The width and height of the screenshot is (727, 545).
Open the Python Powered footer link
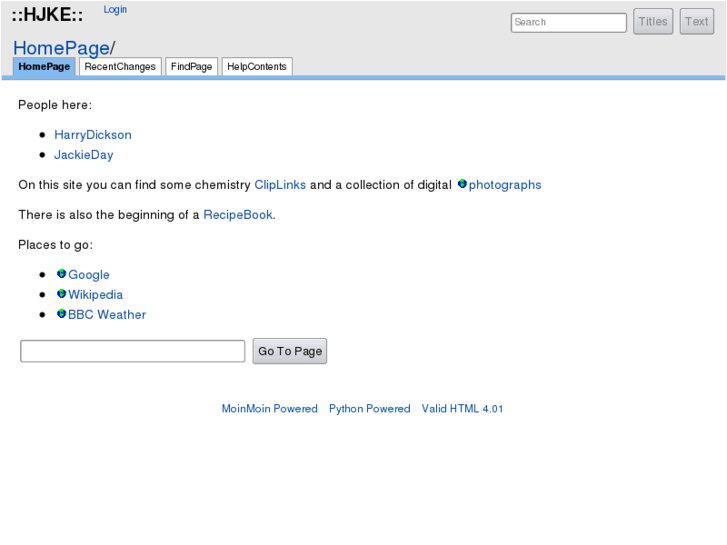(x=370, y=409)
